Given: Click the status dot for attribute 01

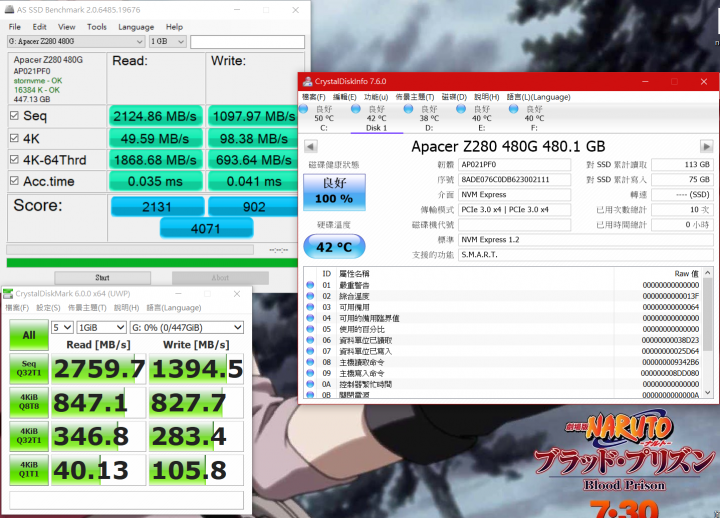Looking at the screenshot, I should point(310,285).
